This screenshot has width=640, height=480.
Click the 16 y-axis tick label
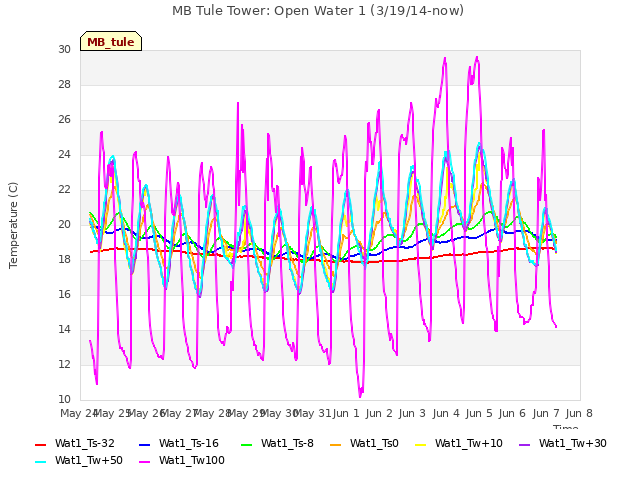tap(64, 295)
